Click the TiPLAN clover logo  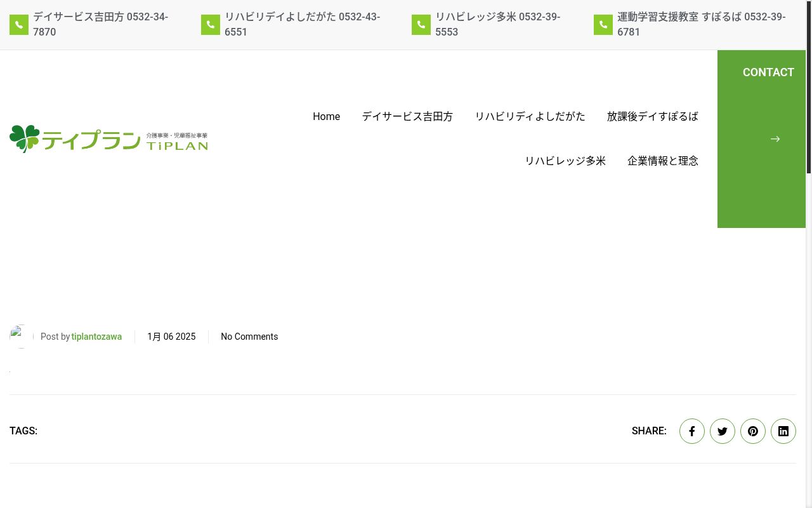(108, 139)
